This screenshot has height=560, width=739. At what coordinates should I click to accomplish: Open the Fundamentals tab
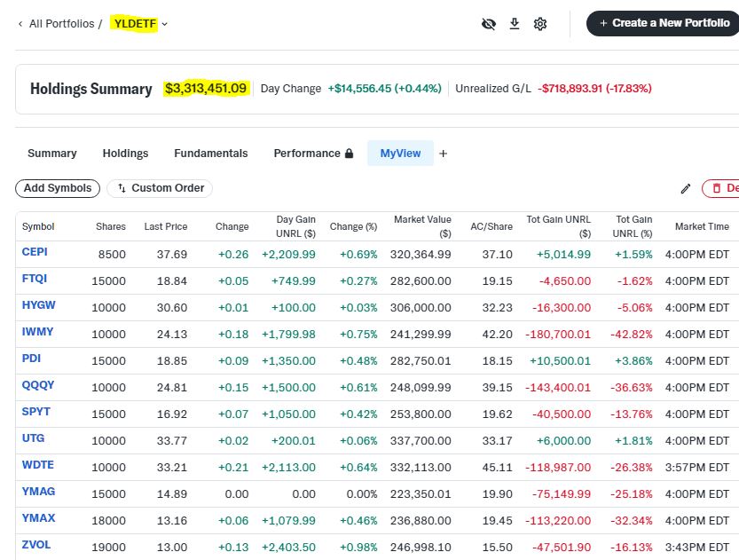coord(211,154)
